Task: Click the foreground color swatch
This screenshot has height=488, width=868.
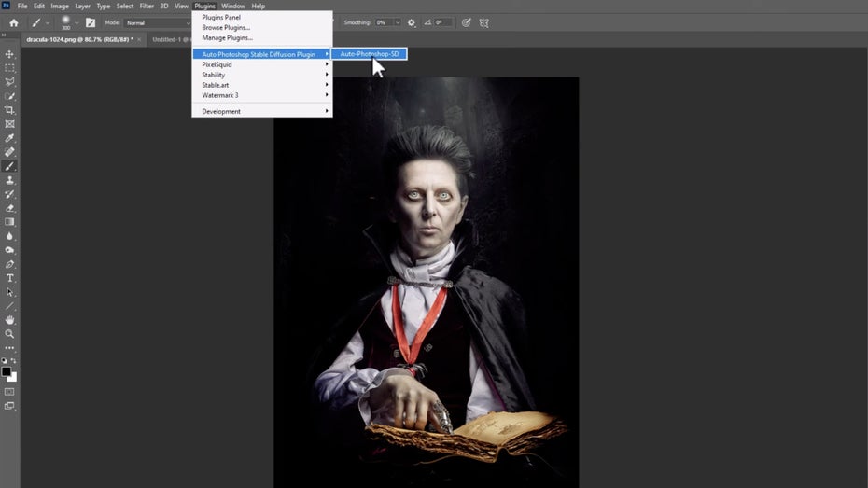Action: (7, 371)
